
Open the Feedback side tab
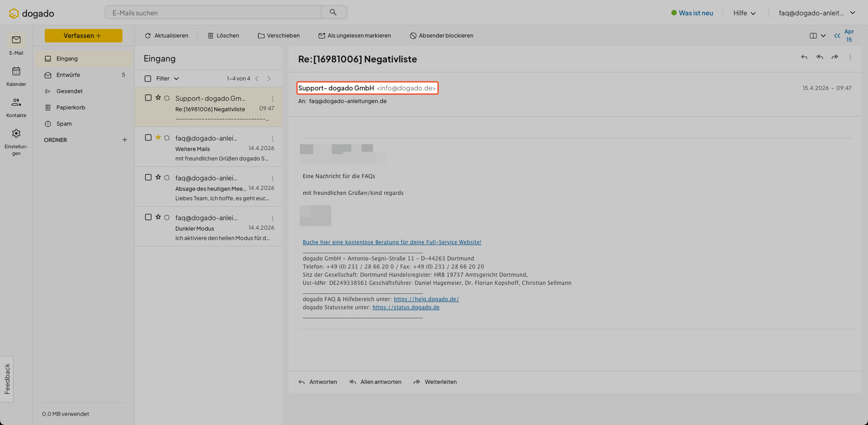point(7,379)
